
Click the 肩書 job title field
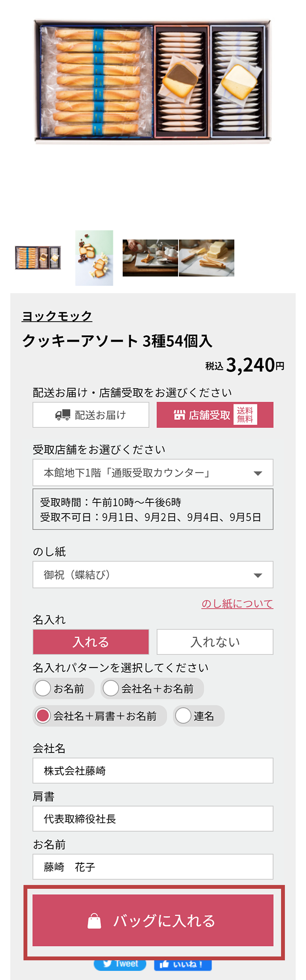pyautogui.click(x=153, y=819)
